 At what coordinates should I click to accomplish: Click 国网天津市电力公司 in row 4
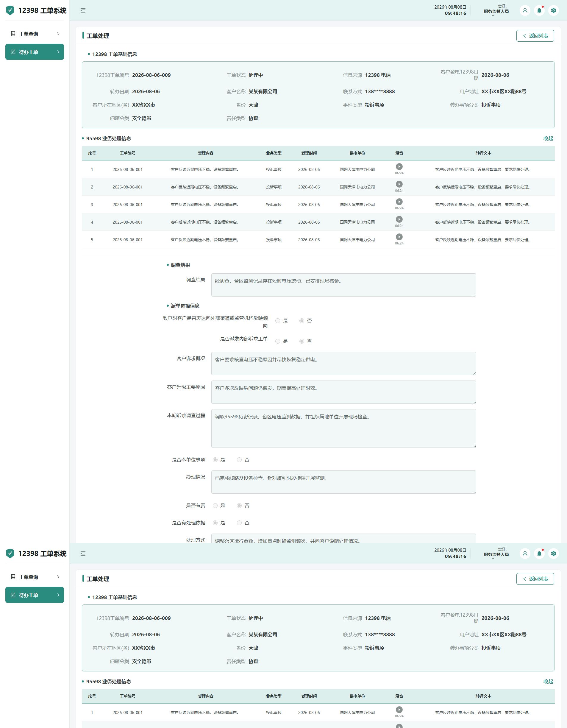click(357, 222)
